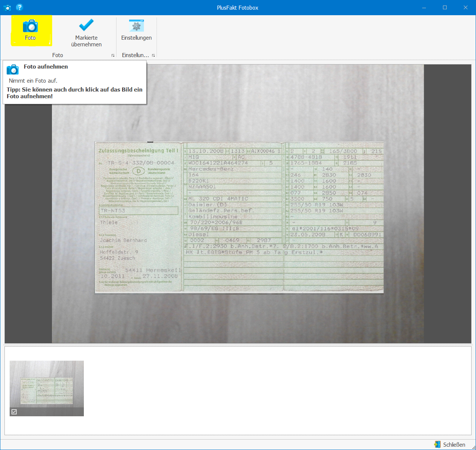This screenshot has height=450, width=476.
Task: Expand the Einstellungen group dialog launcher
Action: coord(153,55)
